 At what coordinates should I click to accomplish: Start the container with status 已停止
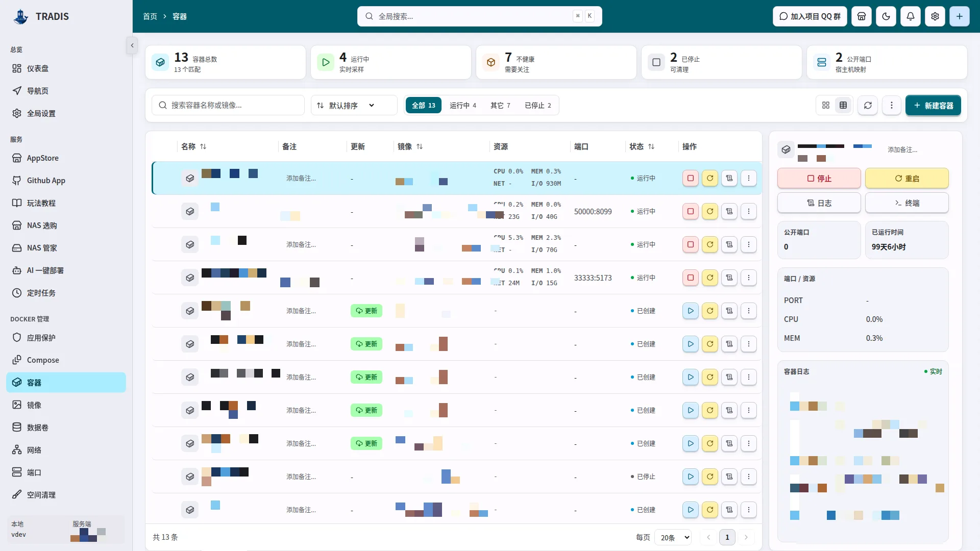point(691,477)
